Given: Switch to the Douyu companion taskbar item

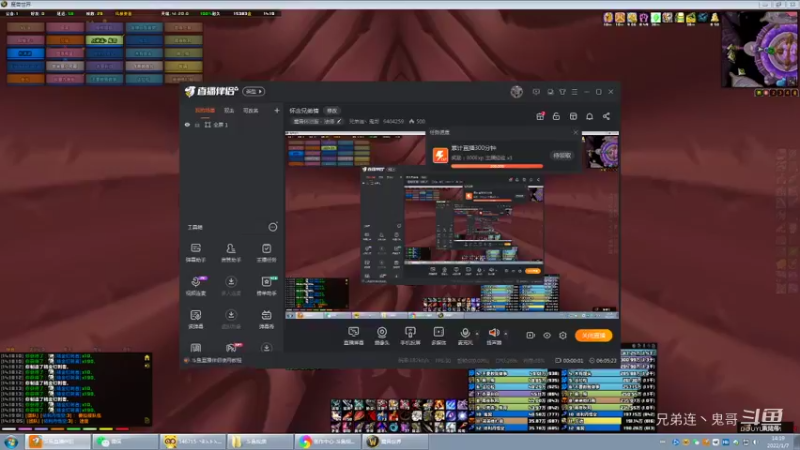Looking at the screenshot, I should (x=58, y=441).
